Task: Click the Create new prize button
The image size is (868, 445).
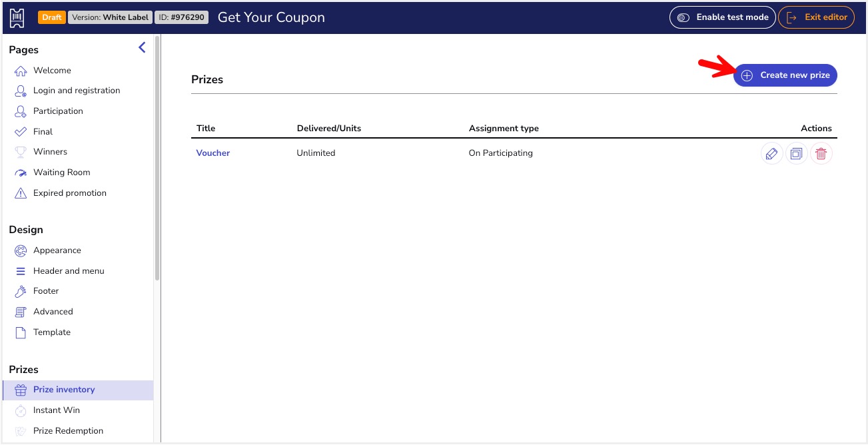Action: click(x=785, y=75)
